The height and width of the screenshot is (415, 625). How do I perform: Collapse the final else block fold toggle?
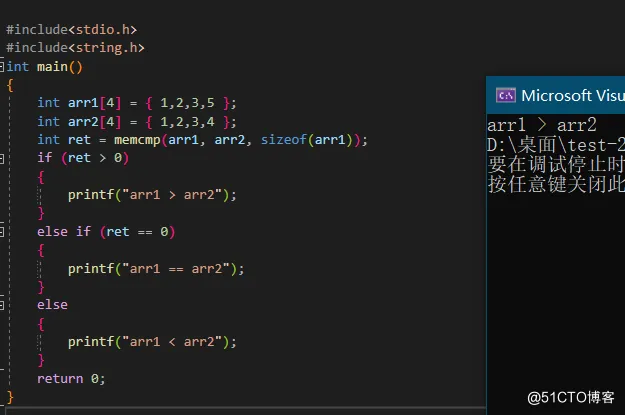pos(2,305)
